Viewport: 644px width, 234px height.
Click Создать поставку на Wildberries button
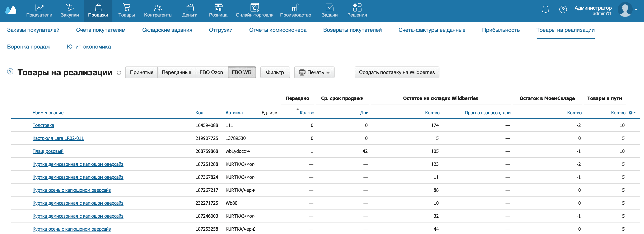pyautogui.click(x=397, y=72)
